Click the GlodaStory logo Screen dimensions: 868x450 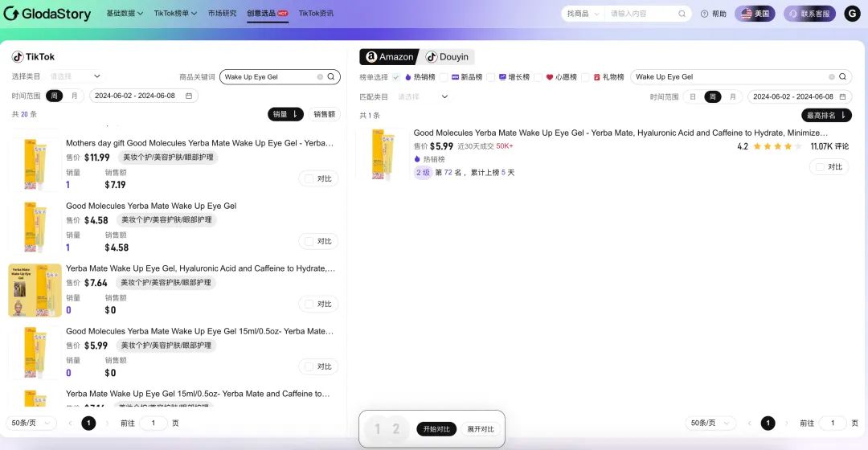pyautogui.click(x=47, y=14)
